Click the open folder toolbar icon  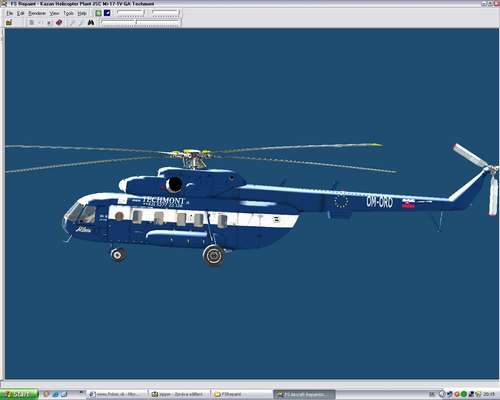click(x=9, y=22)
